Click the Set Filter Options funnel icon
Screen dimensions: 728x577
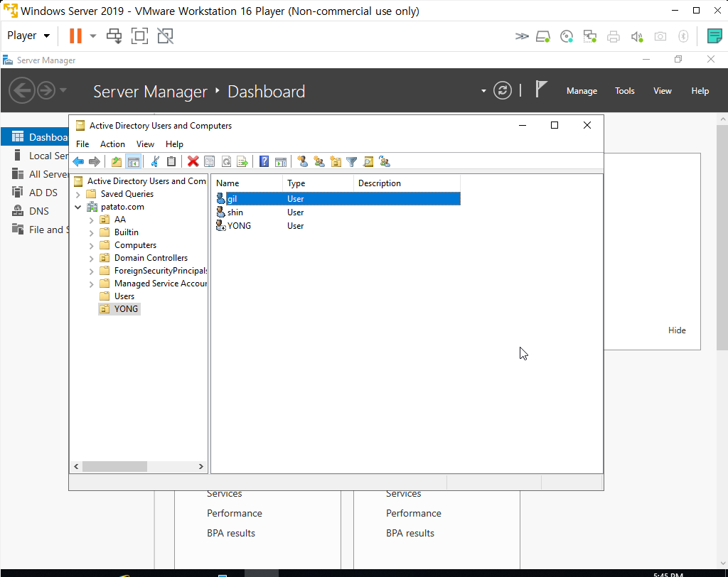tap(351, 161)
